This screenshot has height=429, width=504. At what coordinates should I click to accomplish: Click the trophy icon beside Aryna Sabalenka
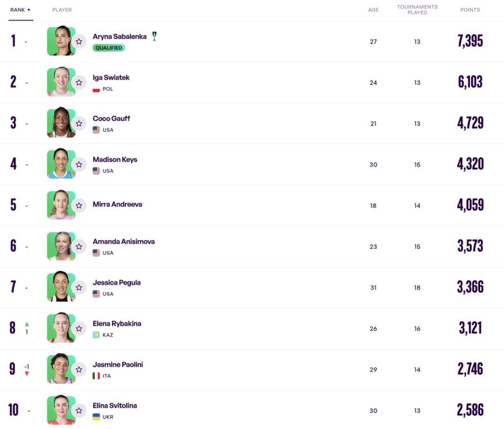click(x=154, y=36)
